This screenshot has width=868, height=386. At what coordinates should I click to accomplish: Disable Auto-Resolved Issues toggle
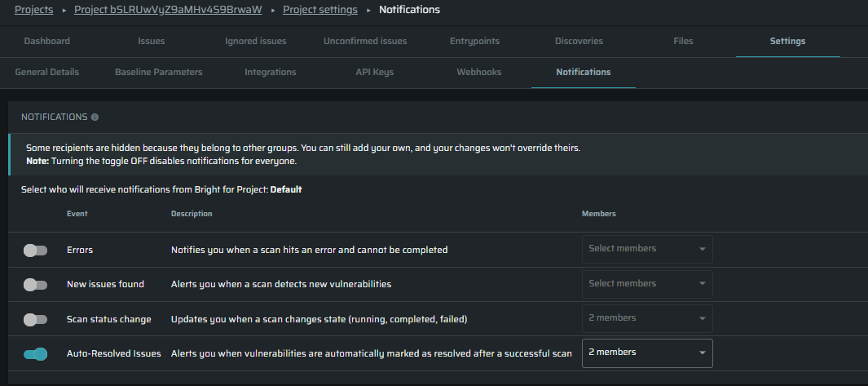35,353
